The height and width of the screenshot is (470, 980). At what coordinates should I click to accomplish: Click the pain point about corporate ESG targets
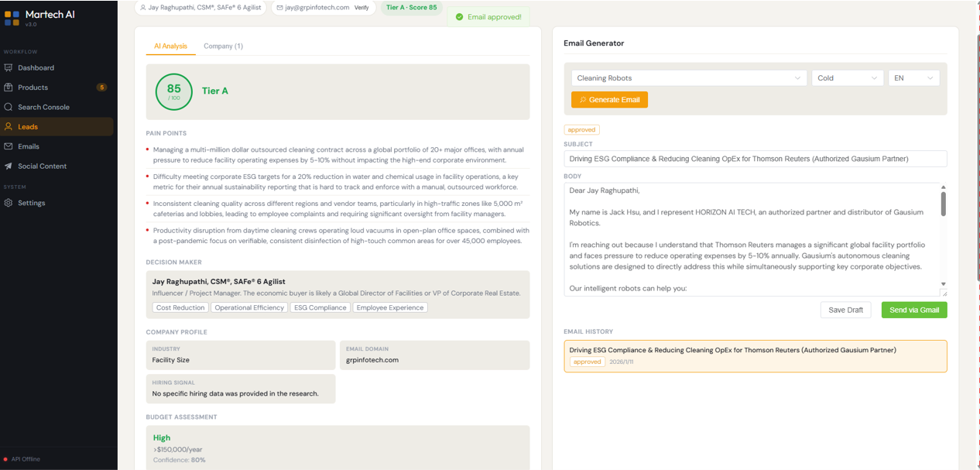tap(338, 181)
